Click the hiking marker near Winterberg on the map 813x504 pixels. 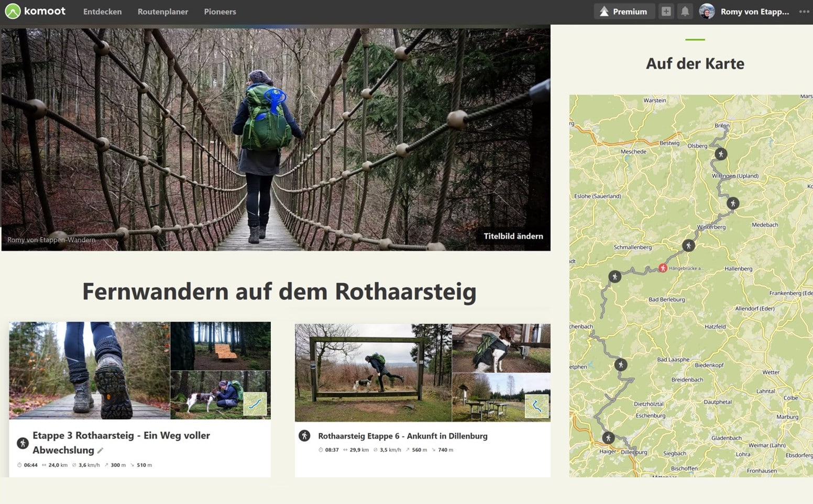[x=688, y=245]
